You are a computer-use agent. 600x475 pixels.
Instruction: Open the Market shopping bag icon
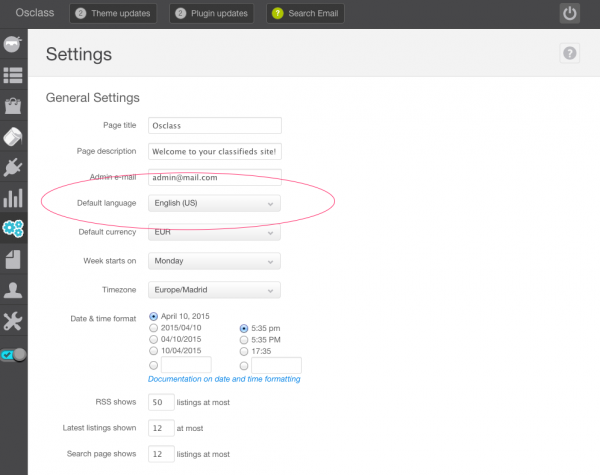[x=13, y=106]
